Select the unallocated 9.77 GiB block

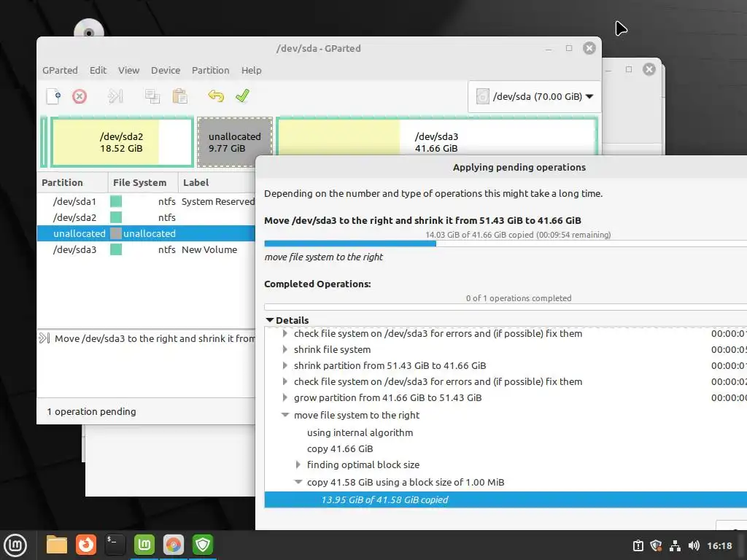coord(235,142)
